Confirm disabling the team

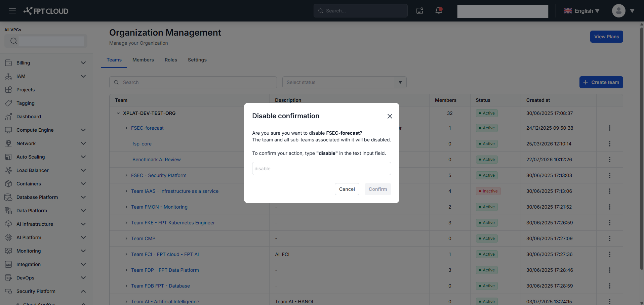tap(378, 189)
